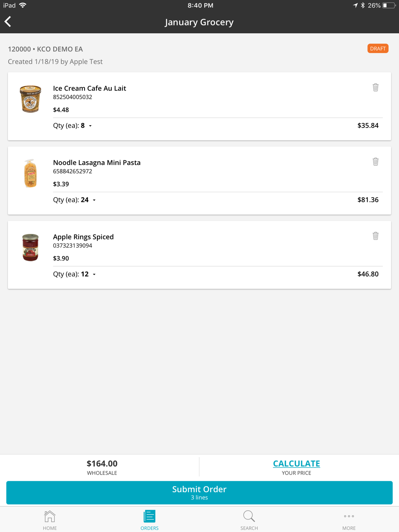Tap the DRAFT status badge
The width and height of the screenshot is (399, 532).
(x=378, y=49)
